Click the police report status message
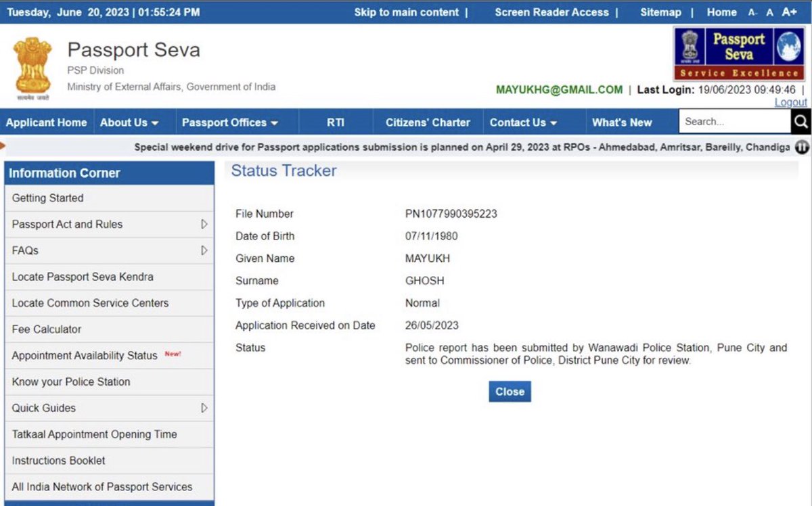Screen dimensions: 812x506 (596, 354)
